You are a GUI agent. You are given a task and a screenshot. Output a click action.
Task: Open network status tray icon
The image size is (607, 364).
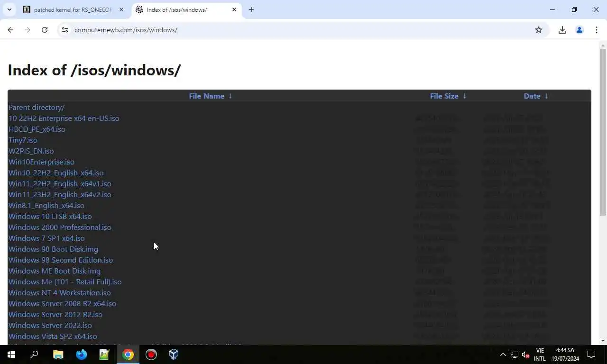515,355
